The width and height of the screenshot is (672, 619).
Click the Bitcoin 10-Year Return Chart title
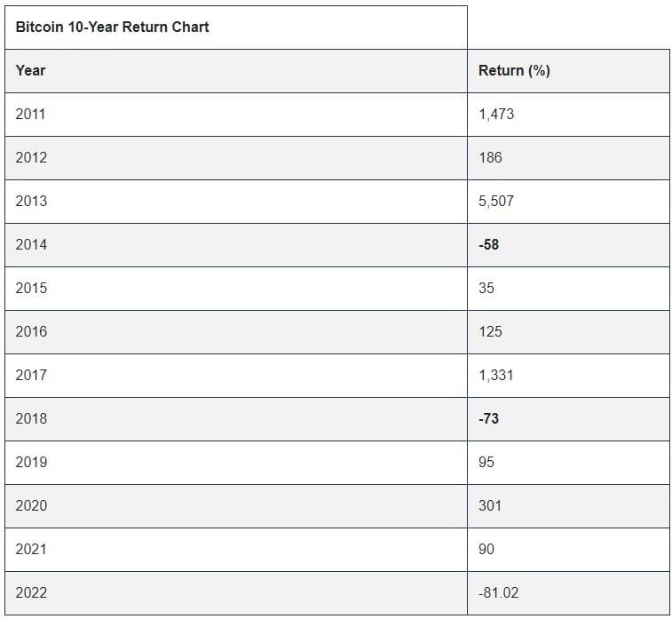click(x=112, y=27)
